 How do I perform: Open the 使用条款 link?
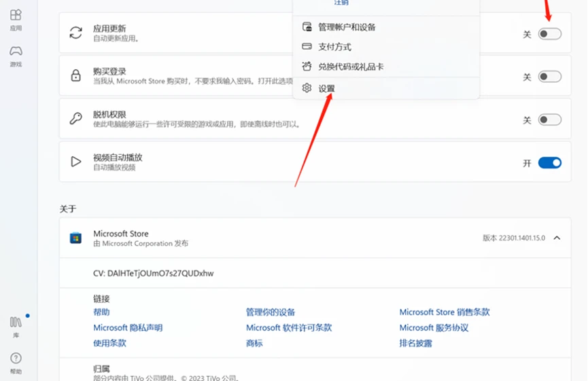tap(109, 343)
